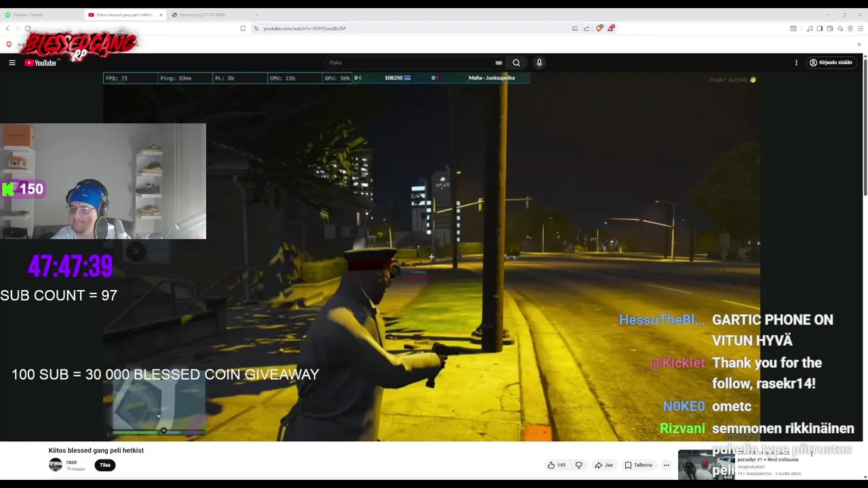
Task: Open Leo AI sparkle icon
Action: [x=840, y=28]
